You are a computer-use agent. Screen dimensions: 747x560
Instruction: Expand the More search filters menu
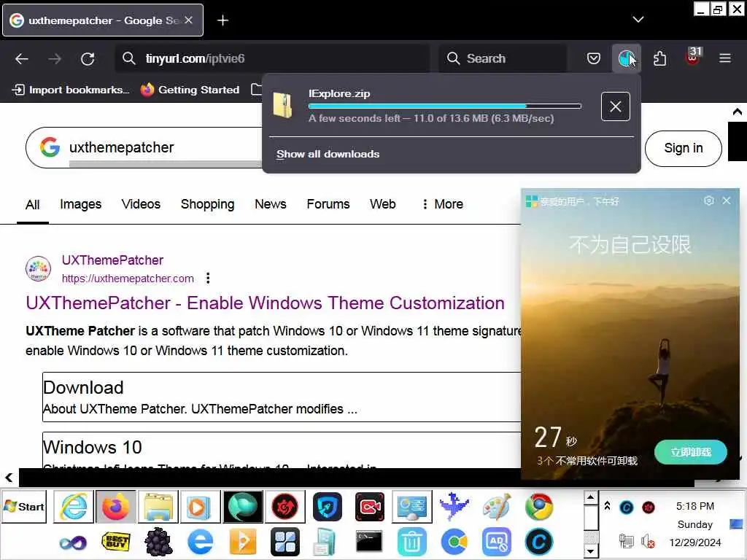coord(442,204)
